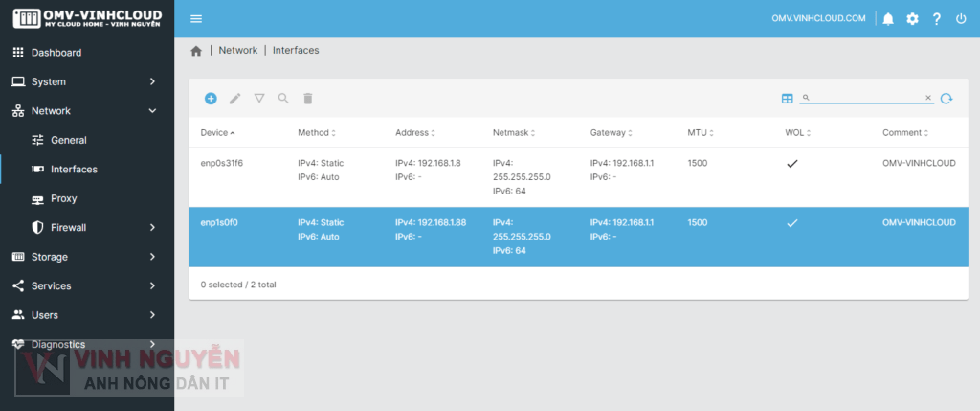This screenshot has width=980, height=411.
Task: Click the delete trash icon
Action: click(308, 99)
